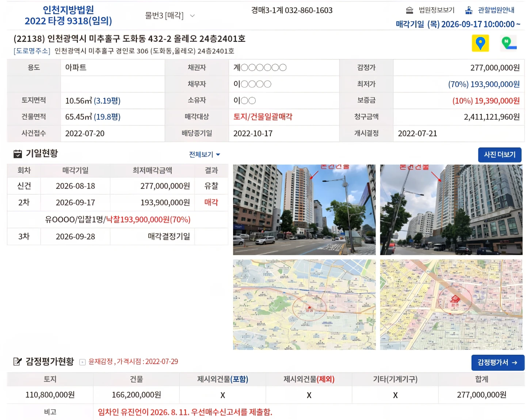Expand the 물번3 [매각] dropdown
Image resolution: width=526 pixels, height=420 pixels.
170,16
